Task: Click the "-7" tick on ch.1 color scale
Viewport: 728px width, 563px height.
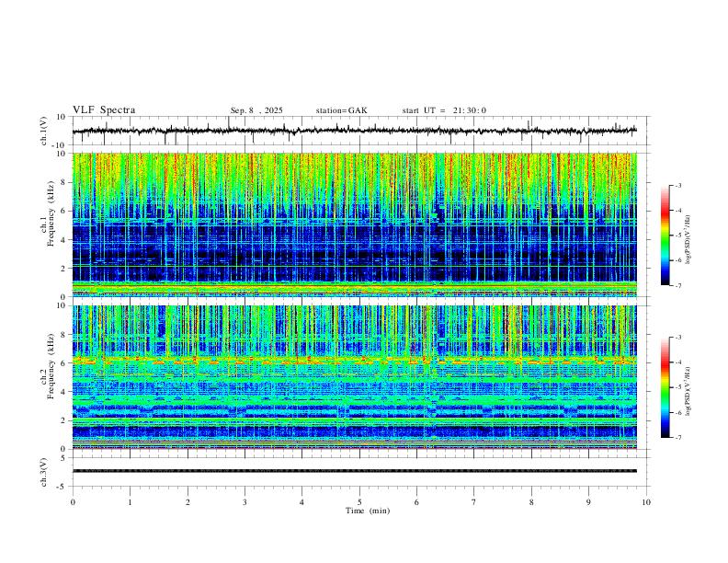Action: point(678,286)
